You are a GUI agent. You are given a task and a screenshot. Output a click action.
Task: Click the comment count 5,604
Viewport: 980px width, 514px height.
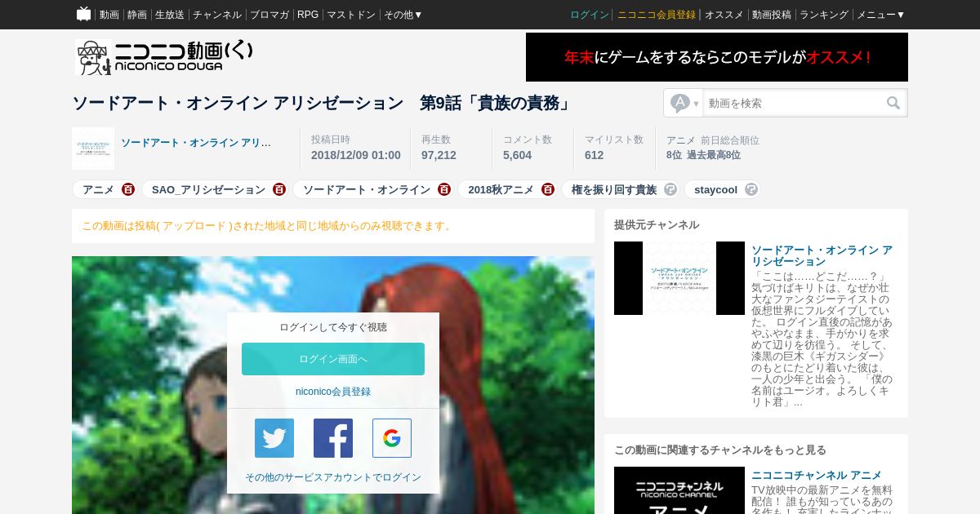pos(517,155)
